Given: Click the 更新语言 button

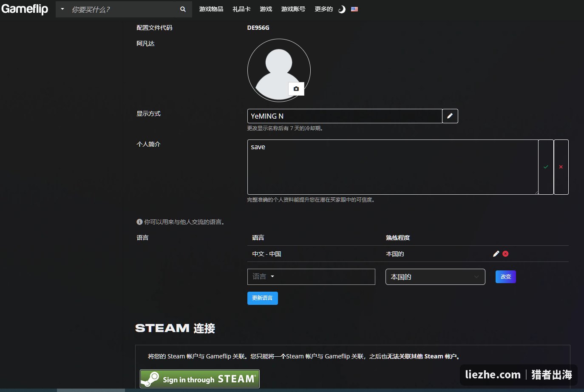Looking at the screenshot, I should [x=263, y=298].
